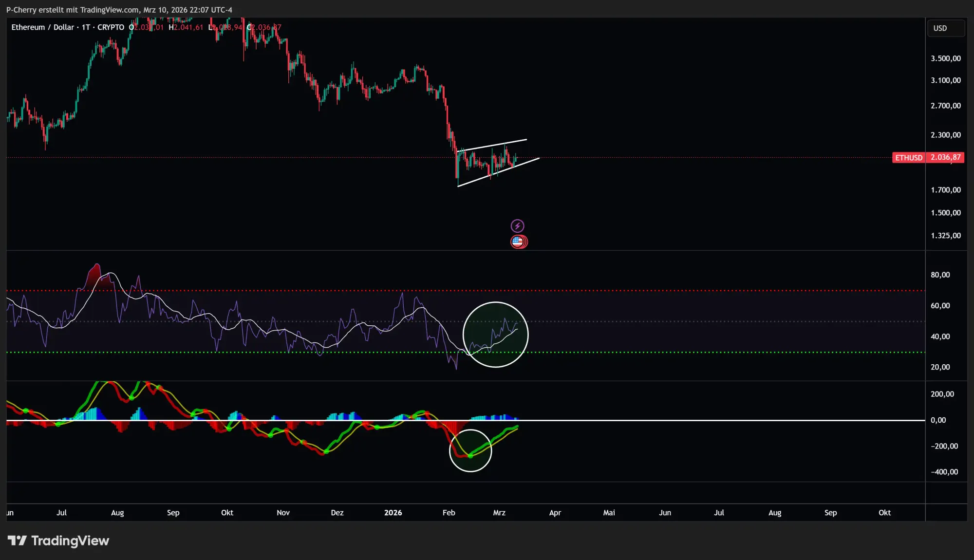974x560 pixels.
Task: Click the purple lightning event marker on the chart
Action: tap(518, 225)
